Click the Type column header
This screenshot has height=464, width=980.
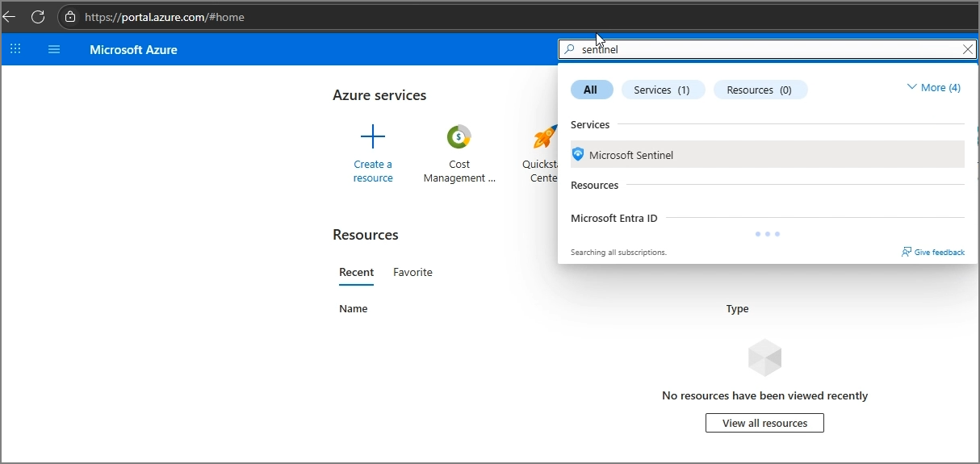click(x=737, y=308)
